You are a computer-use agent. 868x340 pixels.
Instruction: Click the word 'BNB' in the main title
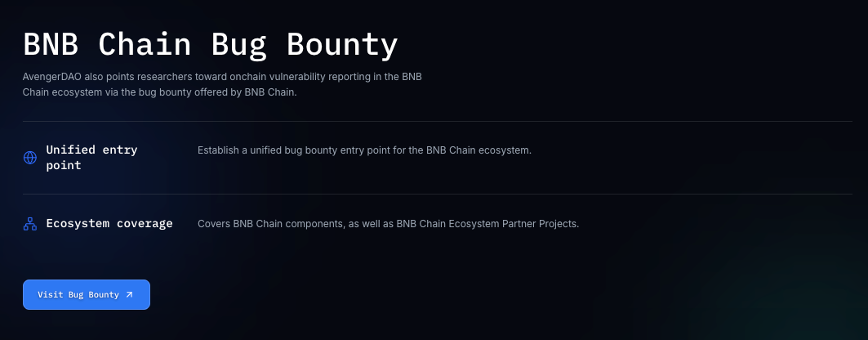pos(51,44)
